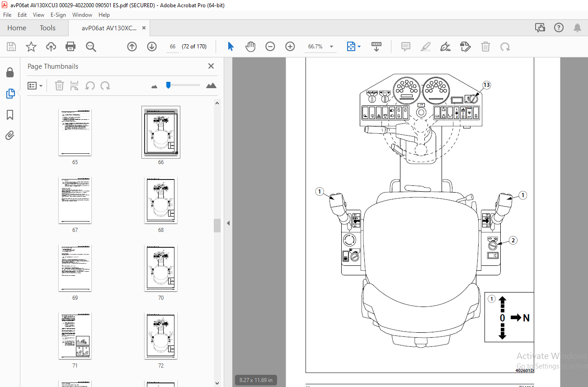The image size is (588, 387).
Task: Open the Help menu
Action: tap(104, 15)
